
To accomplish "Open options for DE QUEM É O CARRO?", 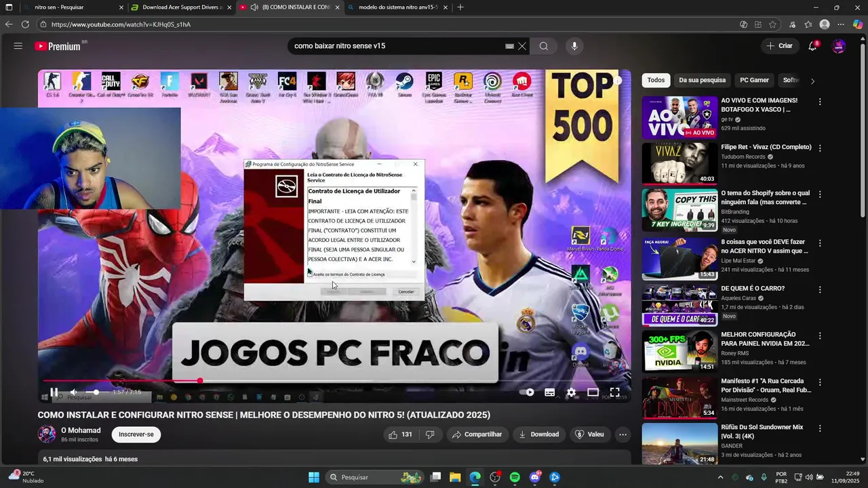I will (x=820, y=289).
